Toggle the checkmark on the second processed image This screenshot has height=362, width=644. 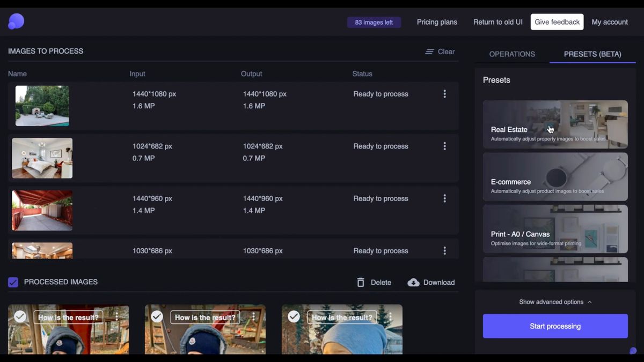[x=157, y=316]
